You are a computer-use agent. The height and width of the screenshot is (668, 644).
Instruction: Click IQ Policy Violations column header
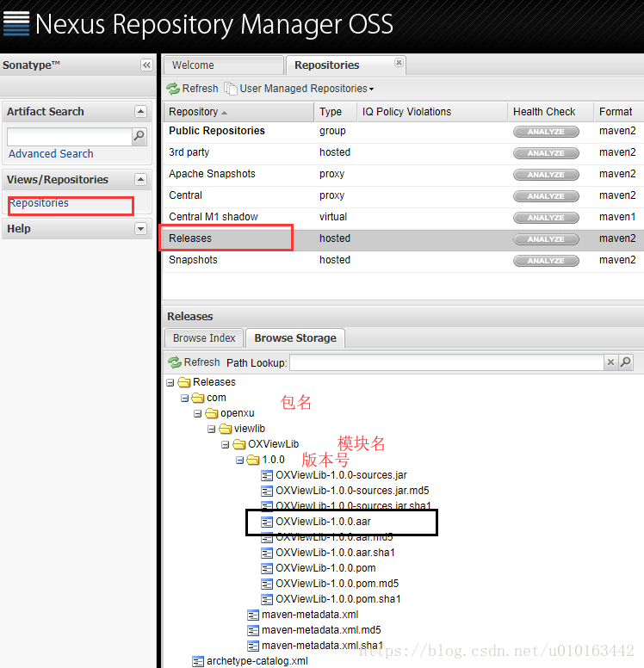pyautogui.click(x=432, y=112)
